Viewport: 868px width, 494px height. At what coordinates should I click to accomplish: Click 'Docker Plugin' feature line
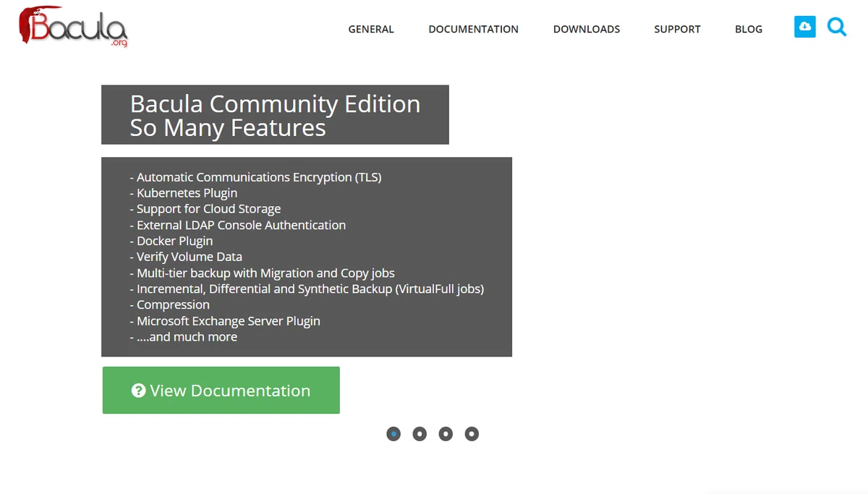[171, 241]
